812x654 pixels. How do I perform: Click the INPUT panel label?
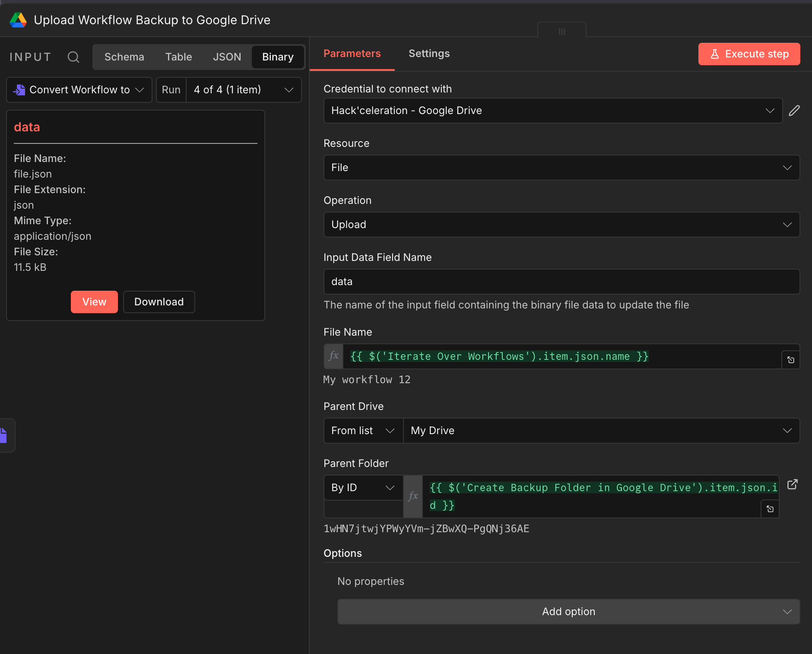(x=30, y=57)
